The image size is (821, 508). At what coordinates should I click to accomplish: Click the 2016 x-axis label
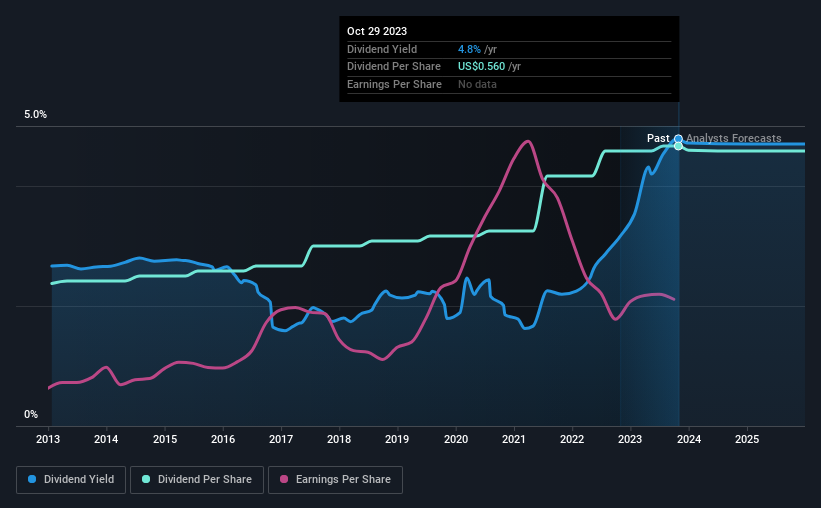click(x=223, y=439)
